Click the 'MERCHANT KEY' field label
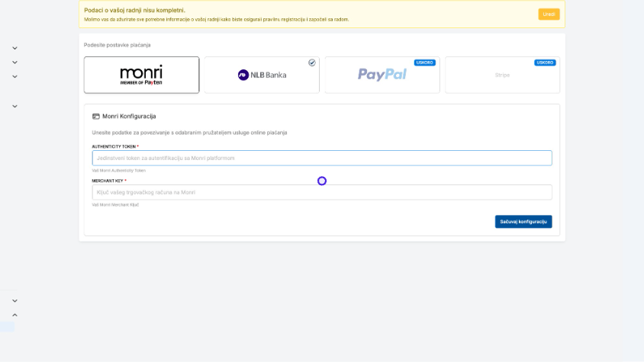 tap(108, 181)
